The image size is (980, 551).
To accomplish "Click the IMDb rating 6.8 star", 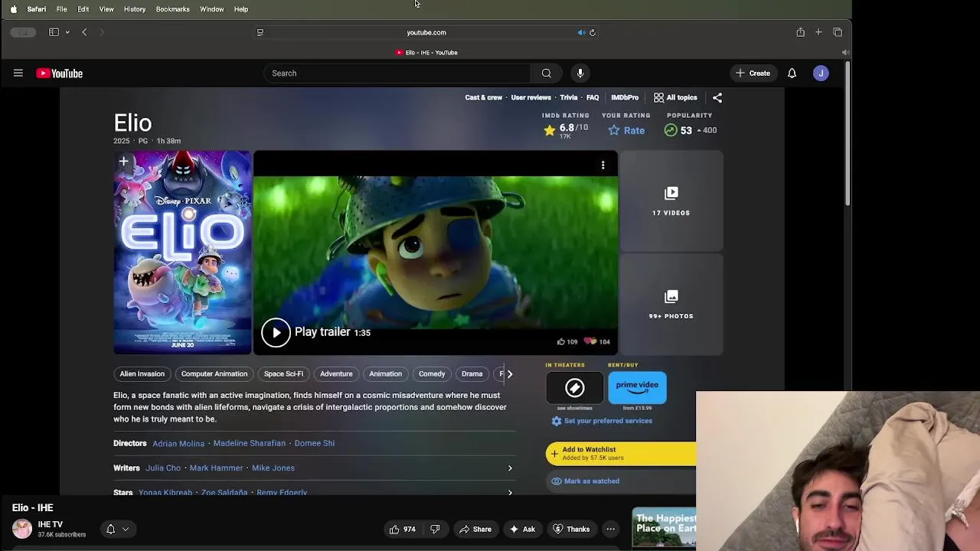I will [x=550, y=131].
